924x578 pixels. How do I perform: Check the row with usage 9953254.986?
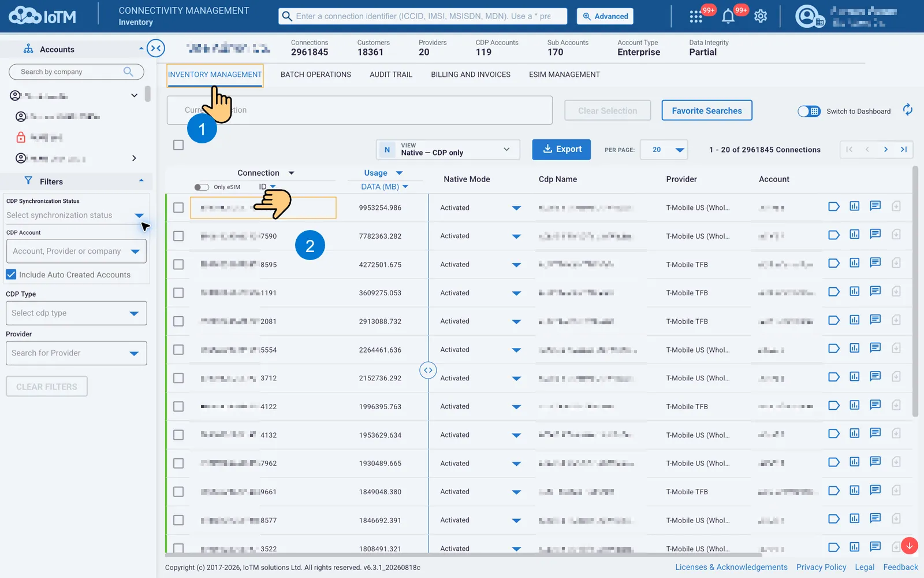pos(178,208)
